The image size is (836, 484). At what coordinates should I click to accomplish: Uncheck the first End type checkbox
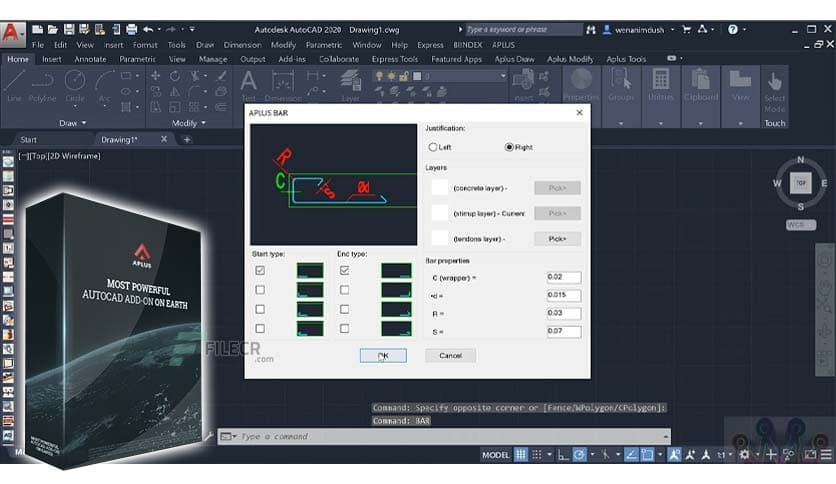click(345, 270)
